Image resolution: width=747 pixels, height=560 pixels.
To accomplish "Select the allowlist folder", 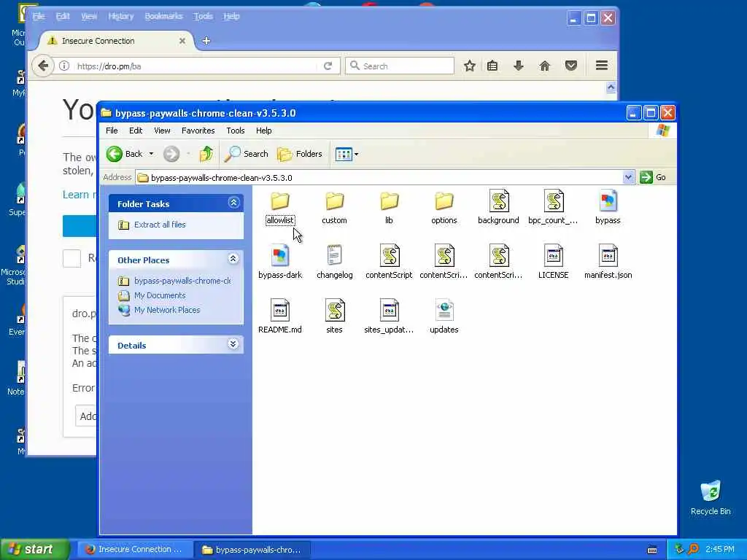I will [280, 208].
